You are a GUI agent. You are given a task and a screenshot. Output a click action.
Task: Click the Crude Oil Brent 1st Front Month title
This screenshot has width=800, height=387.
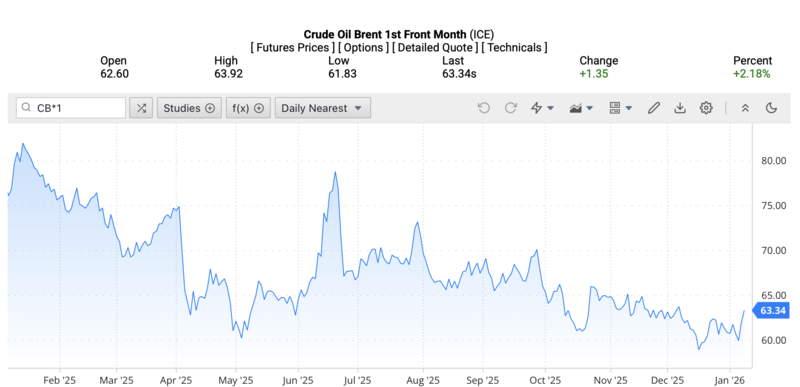click(x=385, y=35)
